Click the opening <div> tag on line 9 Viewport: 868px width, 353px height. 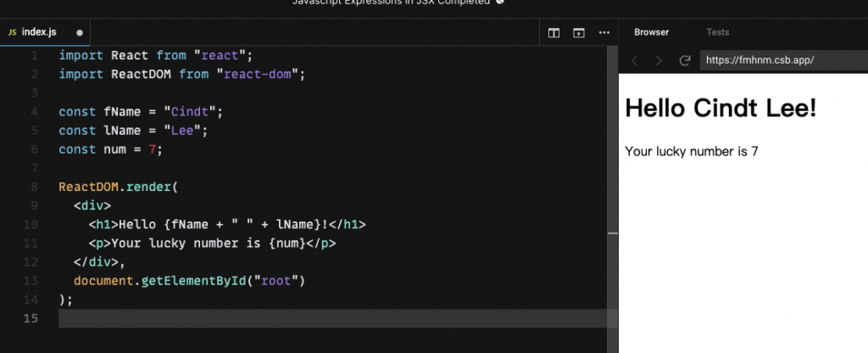pyautogui.click(x=92, y=206)
